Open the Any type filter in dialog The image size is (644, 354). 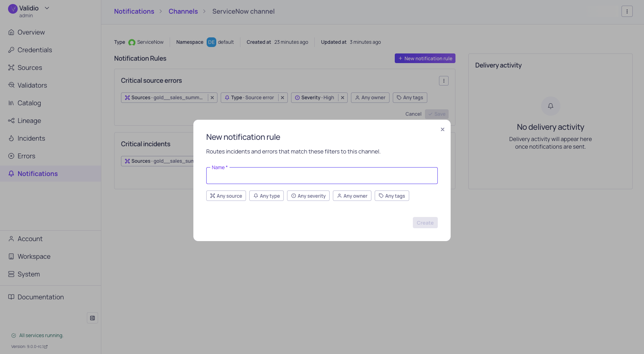coord(267,196)
